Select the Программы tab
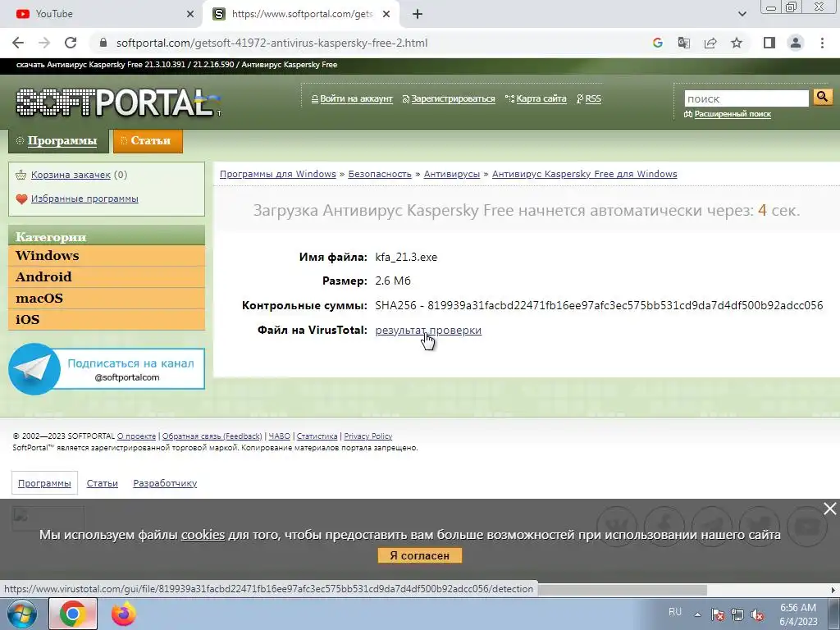The height and width of the screenshot is (630, 840). click(58, 141)
